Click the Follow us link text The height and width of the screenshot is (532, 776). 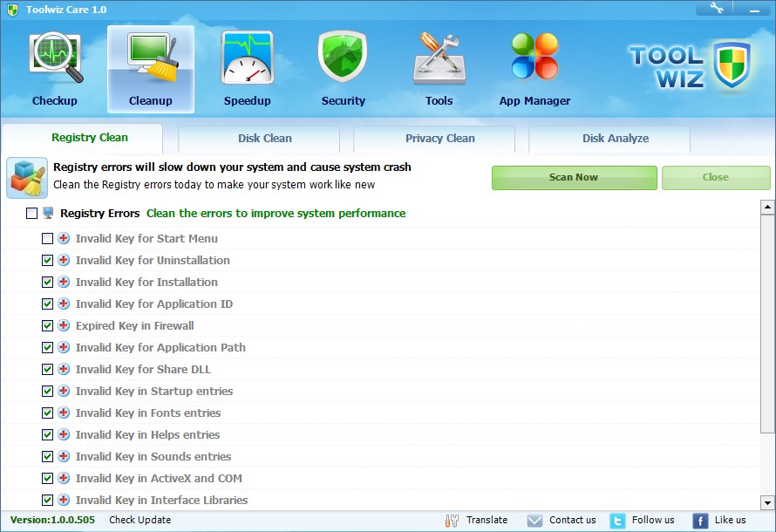click(653, 520)
